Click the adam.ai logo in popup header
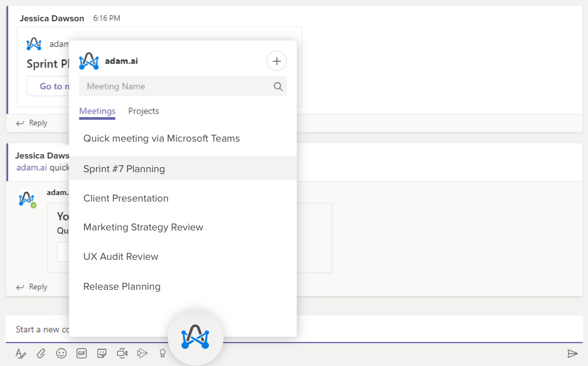 tap(89, 61)
